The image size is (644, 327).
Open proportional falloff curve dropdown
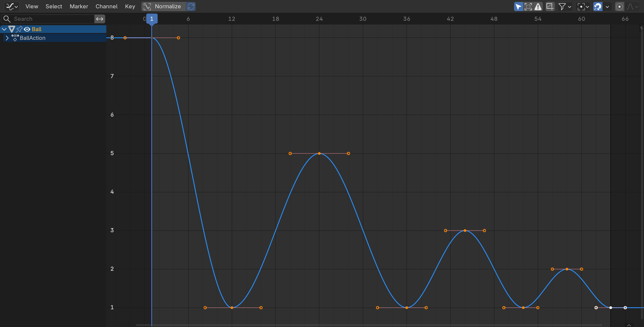pos(633,6)
